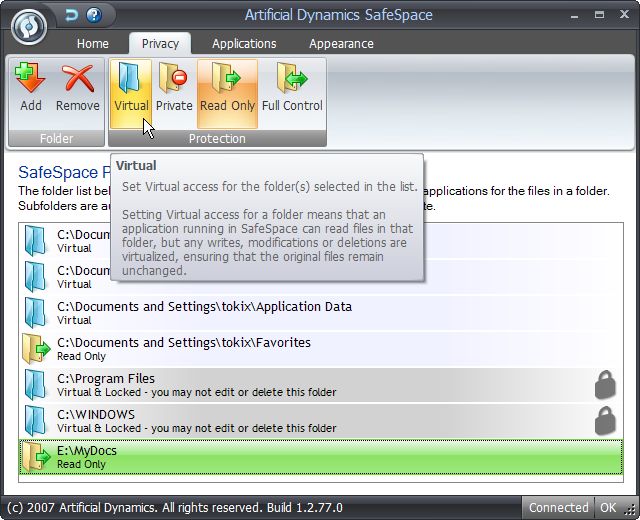The height and width of the screenshot is (520, 640).
Task: Open the Applications tab
Action: coord(244,44)
